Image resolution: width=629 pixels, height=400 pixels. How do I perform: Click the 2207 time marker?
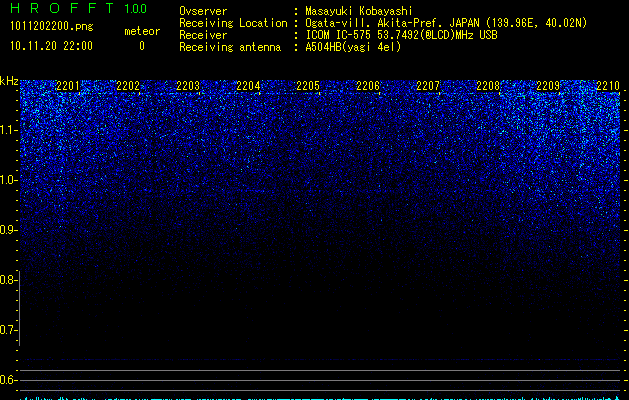[428, 85]
